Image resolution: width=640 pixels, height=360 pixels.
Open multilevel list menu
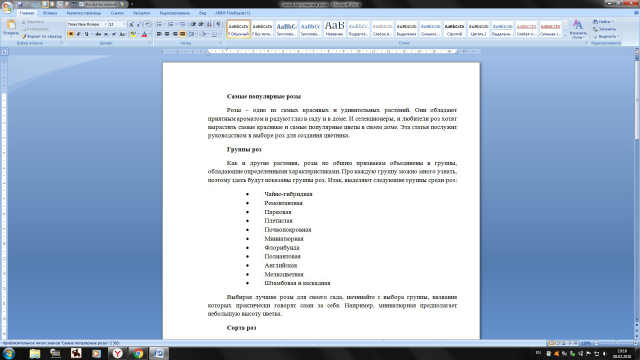(x=184, y=24)
